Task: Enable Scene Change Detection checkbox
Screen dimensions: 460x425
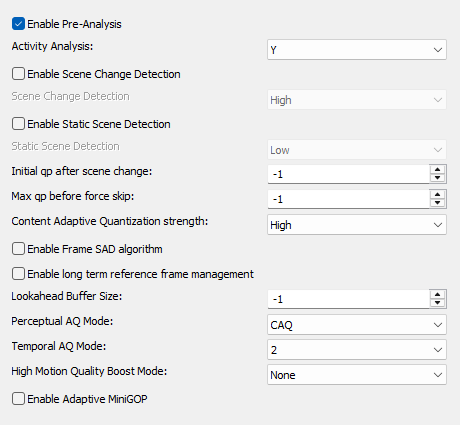Action: tap(18, 74)
